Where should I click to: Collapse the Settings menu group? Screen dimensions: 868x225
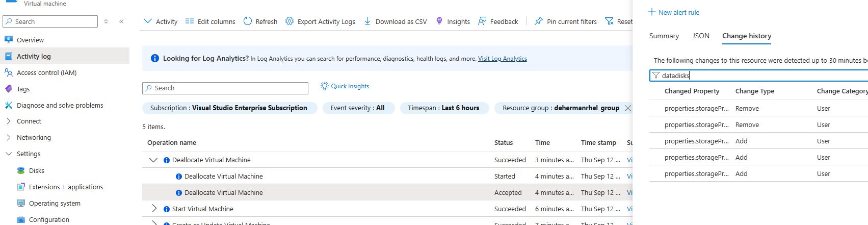point(9,154)
